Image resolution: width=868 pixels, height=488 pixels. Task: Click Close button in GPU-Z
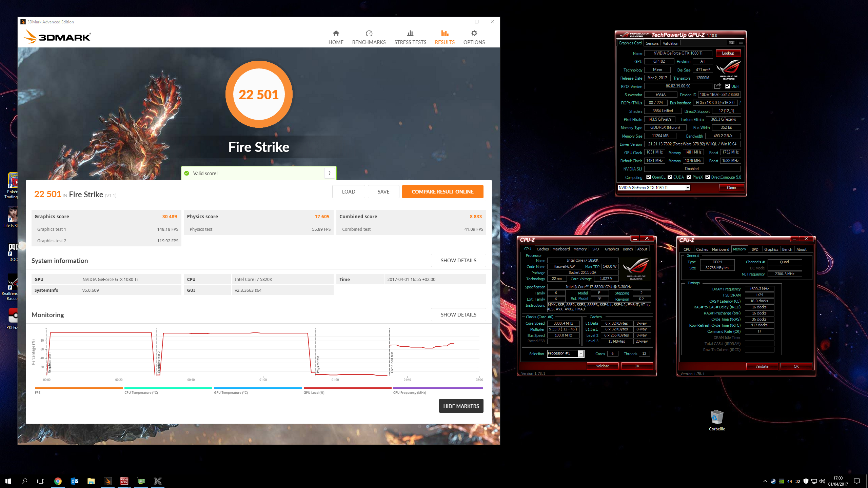click(731, 188)
